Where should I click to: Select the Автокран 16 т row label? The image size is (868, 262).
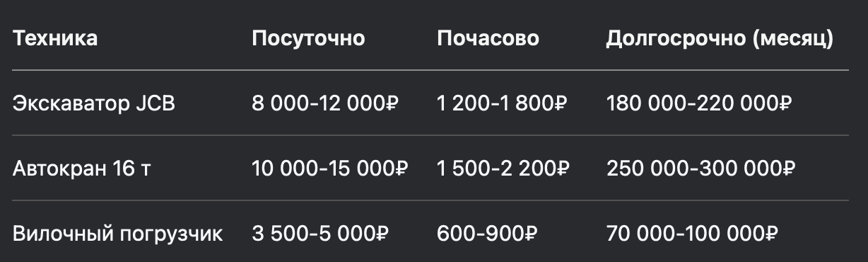pyautogui.click(x=82, y=169)
